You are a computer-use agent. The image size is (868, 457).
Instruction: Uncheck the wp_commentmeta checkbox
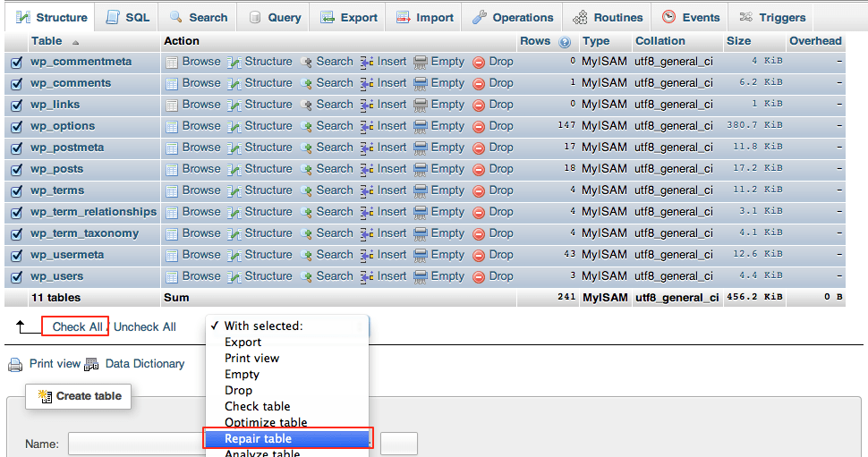point(17,63)
